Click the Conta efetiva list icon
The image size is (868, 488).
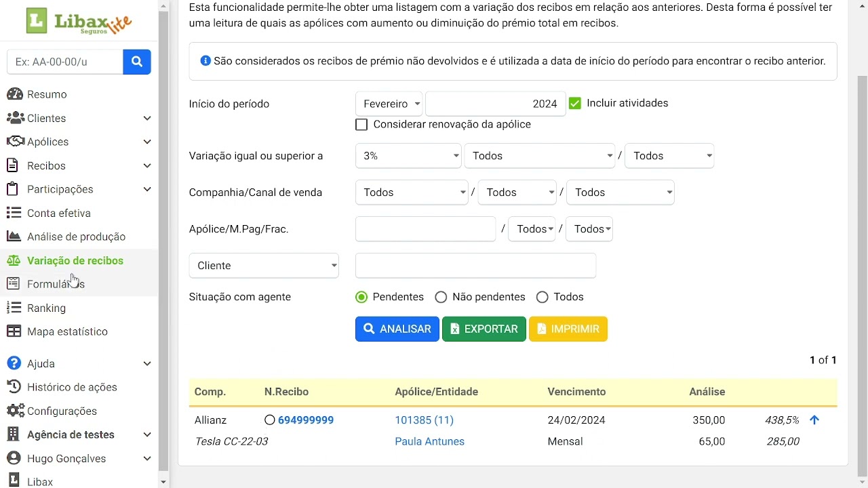coord(14,213)
